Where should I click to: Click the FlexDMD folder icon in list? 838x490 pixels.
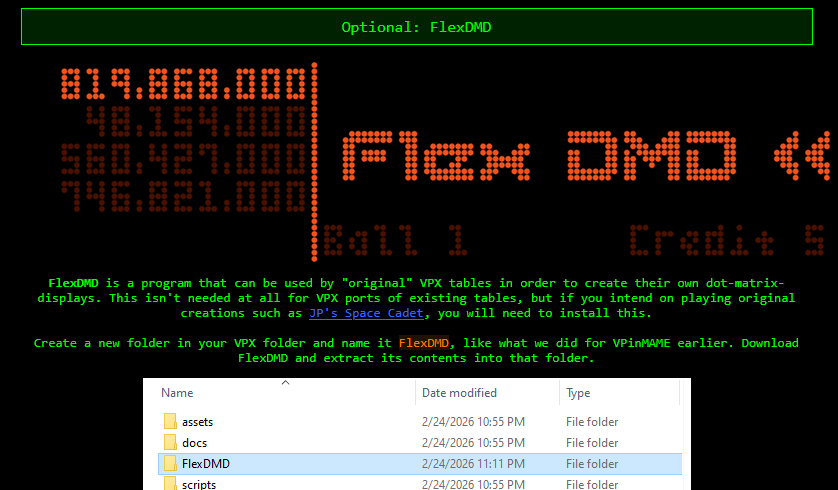169,464
